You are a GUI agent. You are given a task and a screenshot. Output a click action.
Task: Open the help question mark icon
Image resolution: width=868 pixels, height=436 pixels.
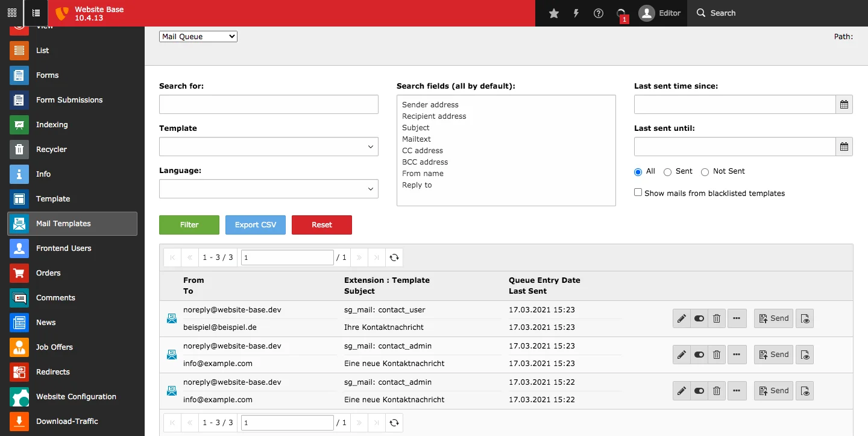pos(599,13)
